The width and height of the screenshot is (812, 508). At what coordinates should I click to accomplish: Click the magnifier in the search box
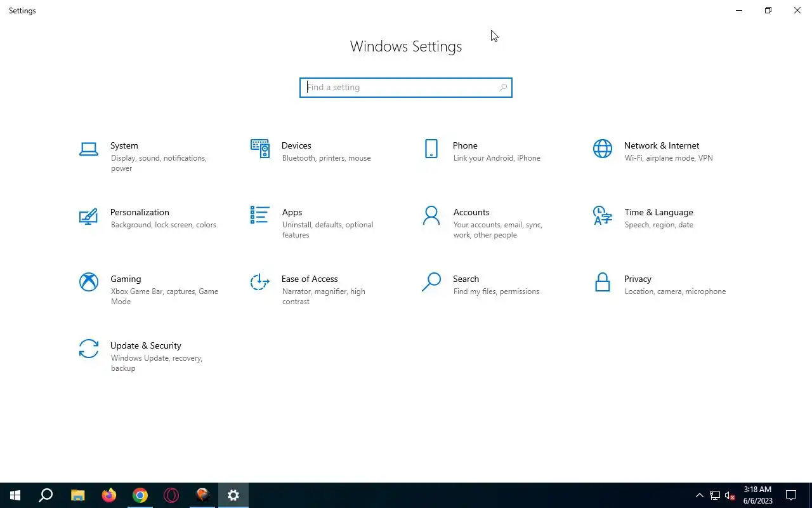click(503, 88)
